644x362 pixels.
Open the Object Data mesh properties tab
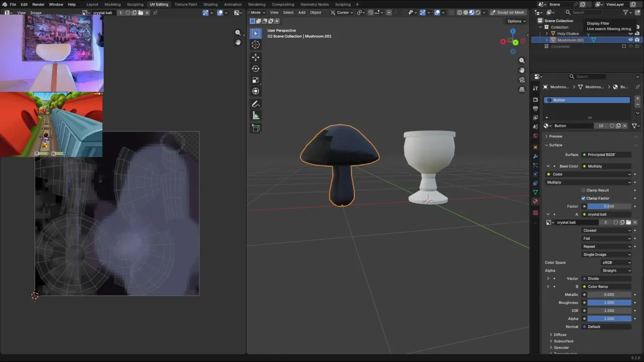[535, 192]
